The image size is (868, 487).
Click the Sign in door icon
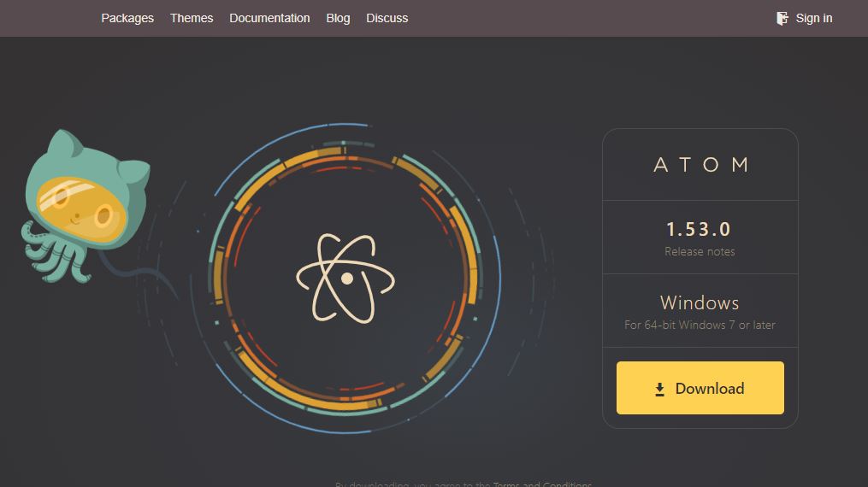pos(782,18)
